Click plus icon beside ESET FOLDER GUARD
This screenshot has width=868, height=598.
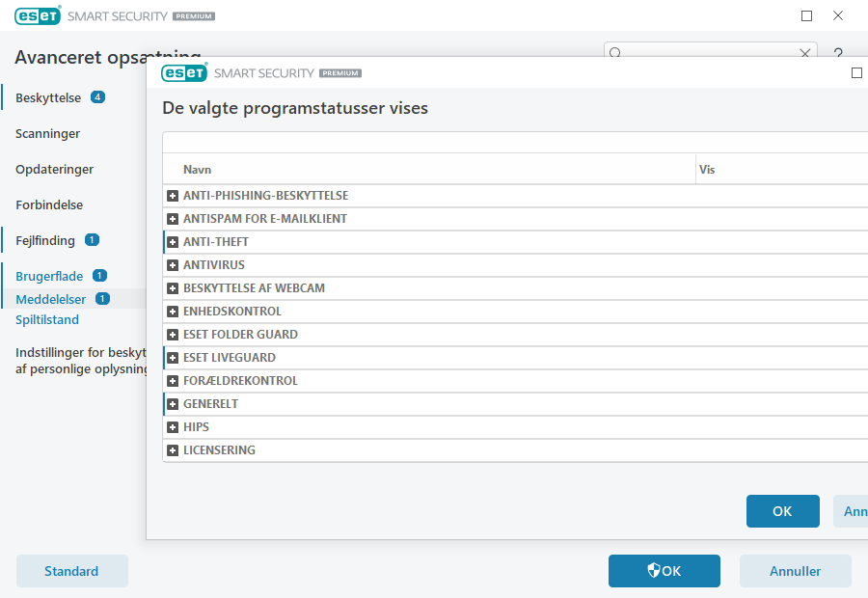(174, 335)
